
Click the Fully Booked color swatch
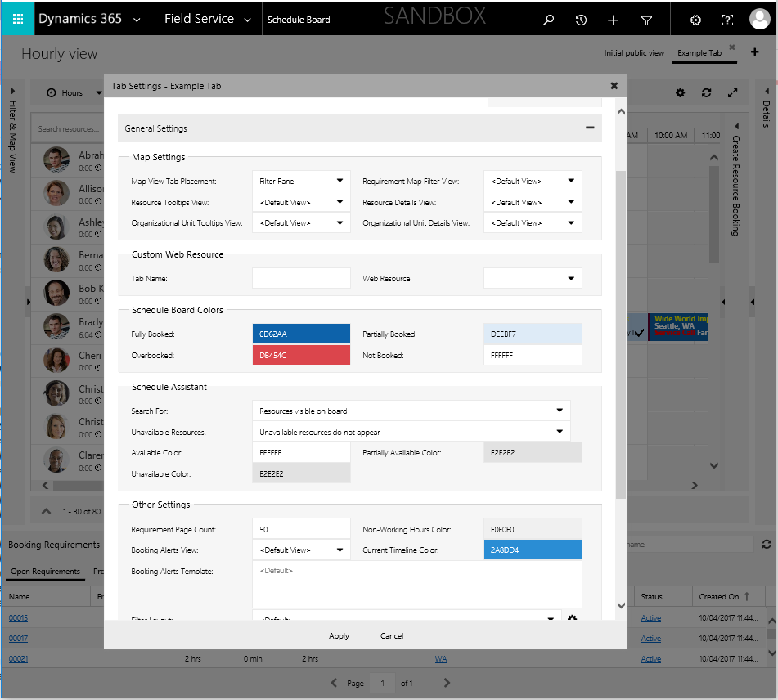click(x=301, y=334)
